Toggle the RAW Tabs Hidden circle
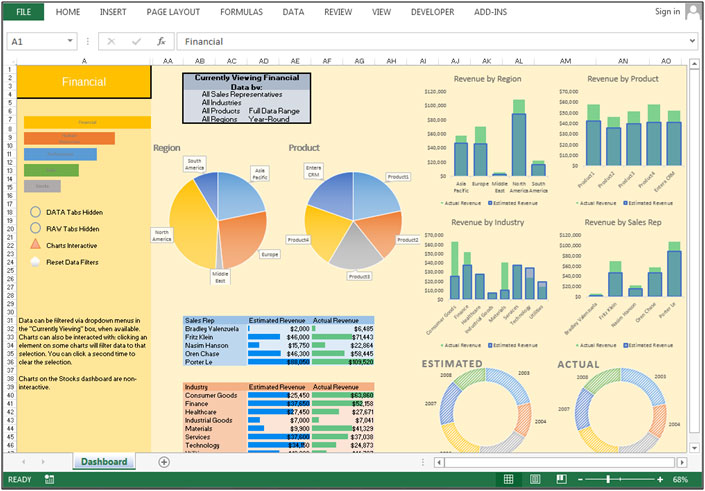705x491 pixels. click(x=36, y=229)
